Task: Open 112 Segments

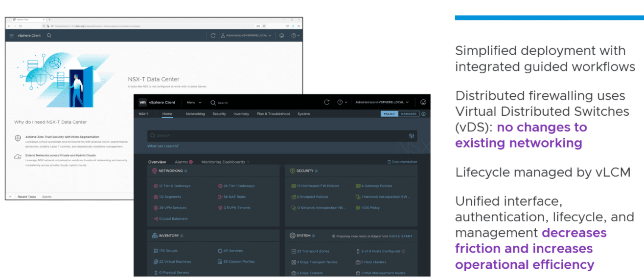Action: [x=167, y=197]
